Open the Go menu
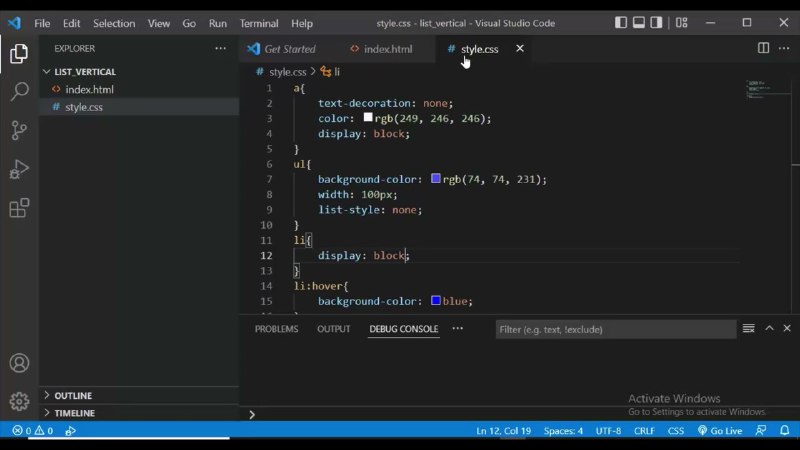This screenshot has width=800, height=450. coord(189,23)
